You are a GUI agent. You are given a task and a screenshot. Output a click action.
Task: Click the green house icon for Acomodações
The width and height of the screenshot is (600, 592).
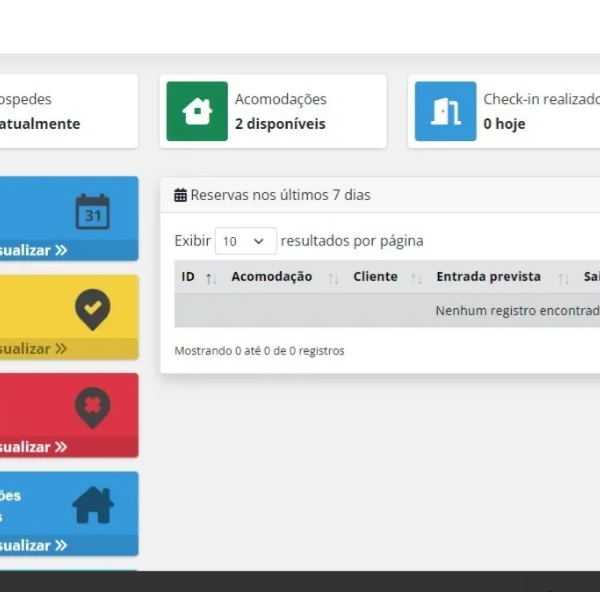pyautogui.click(x=197, y=111)
